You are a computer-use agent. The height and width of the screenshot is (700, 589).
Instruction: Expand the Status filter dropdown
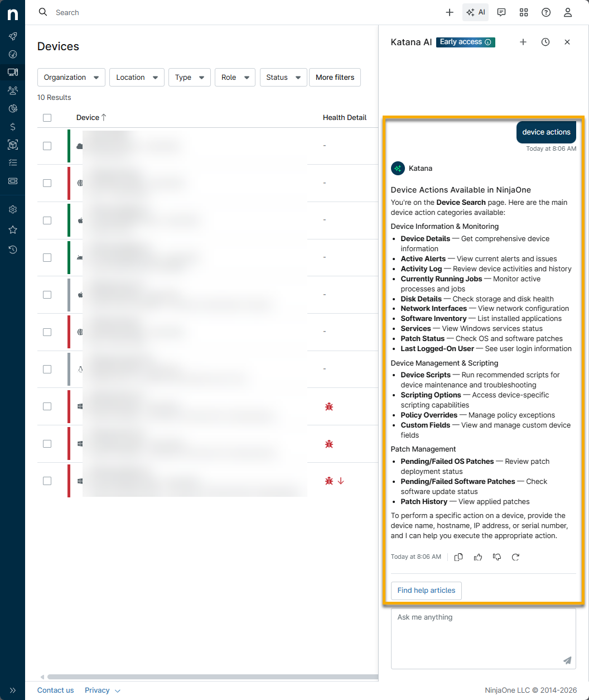point(283,78)
